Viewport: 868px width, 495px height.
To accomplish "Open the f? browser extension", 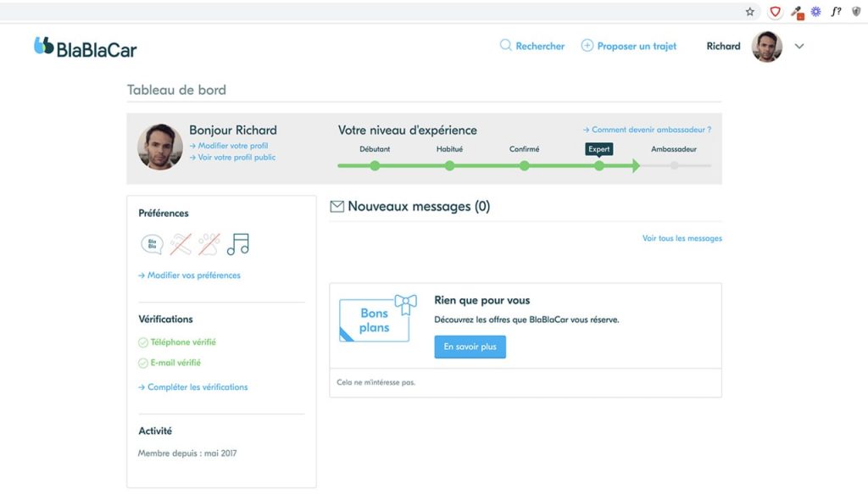I will [x=837, y=12].
